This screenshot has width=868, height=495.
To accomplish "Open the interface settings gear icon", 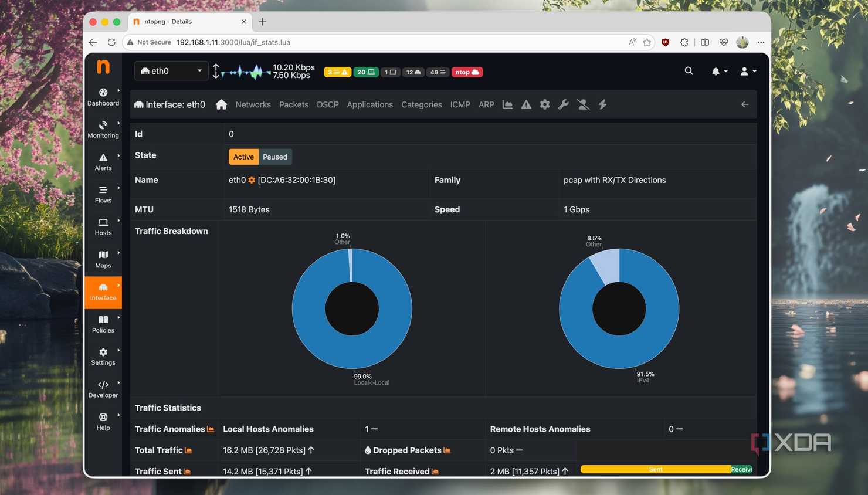I will [545, 104].
